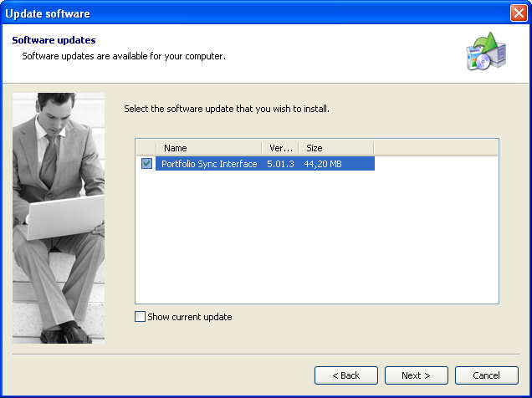Click the checkbox column header in list

point(146,148)
